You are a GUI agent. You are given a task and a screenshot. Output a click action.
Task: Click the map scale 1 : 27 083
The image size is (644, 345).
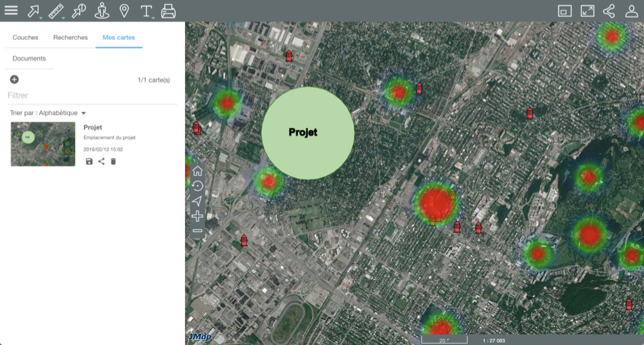click(493, 341)
